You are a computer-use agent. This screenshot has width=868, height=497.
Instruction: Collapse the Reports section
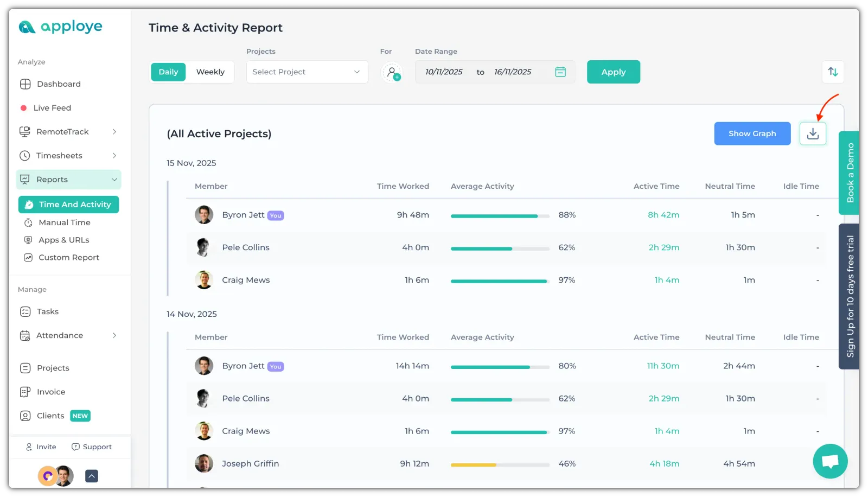pos(114,180)
